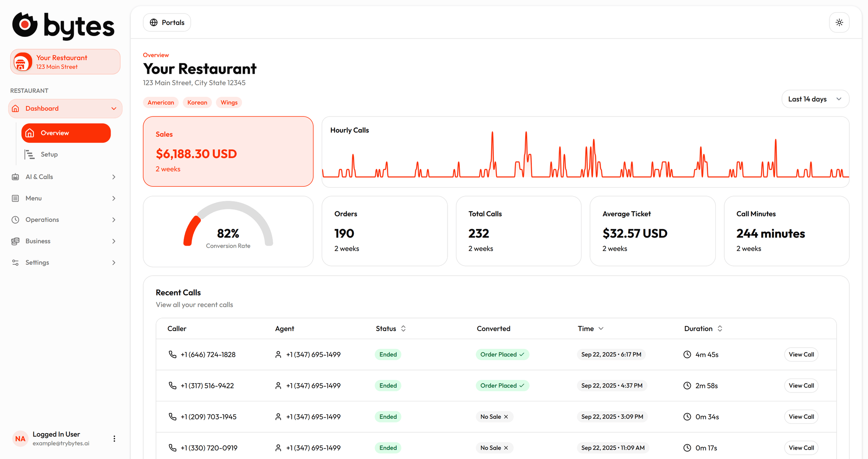Click the 82% conversion rate gauge
Image resolution: width=868 pixels, height=459 pixels.
228,225
